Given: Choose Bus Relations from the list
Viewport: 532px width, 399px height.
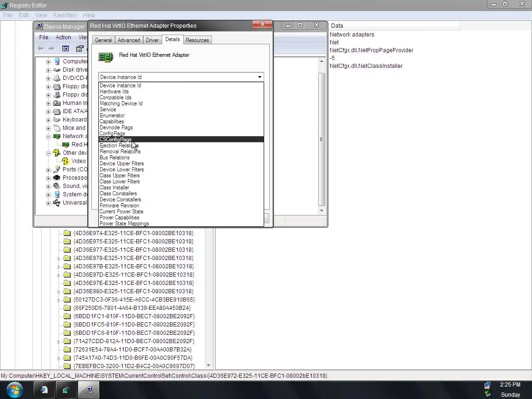Looking at the screenshot, I should [x=181, y=157].
